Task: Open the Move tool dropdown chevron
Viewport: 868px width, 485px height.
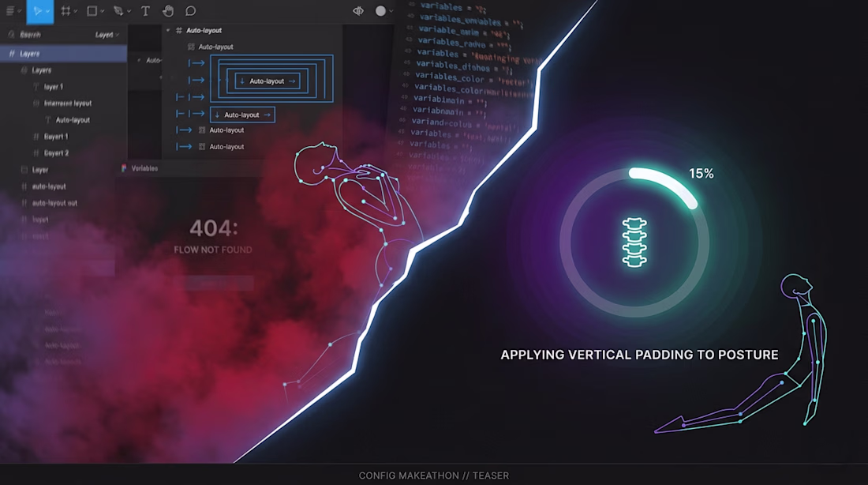Action: point(48,11)
